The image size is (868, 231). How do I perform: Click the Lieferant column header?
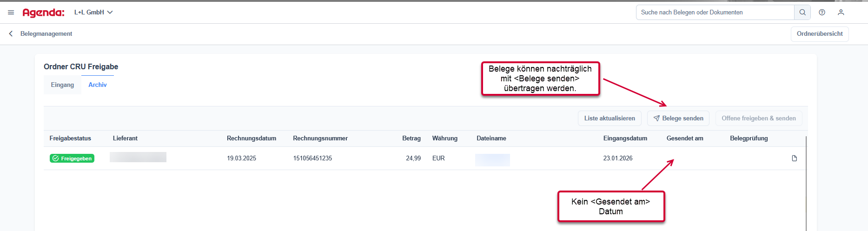(x=125, y=139)
